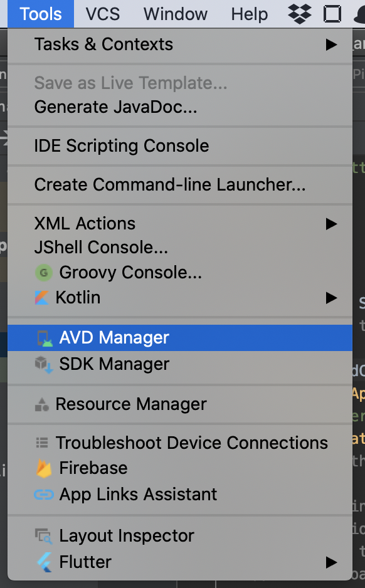Click the Kotlin logo icon

pyautogui.click(x=41, y=298)
